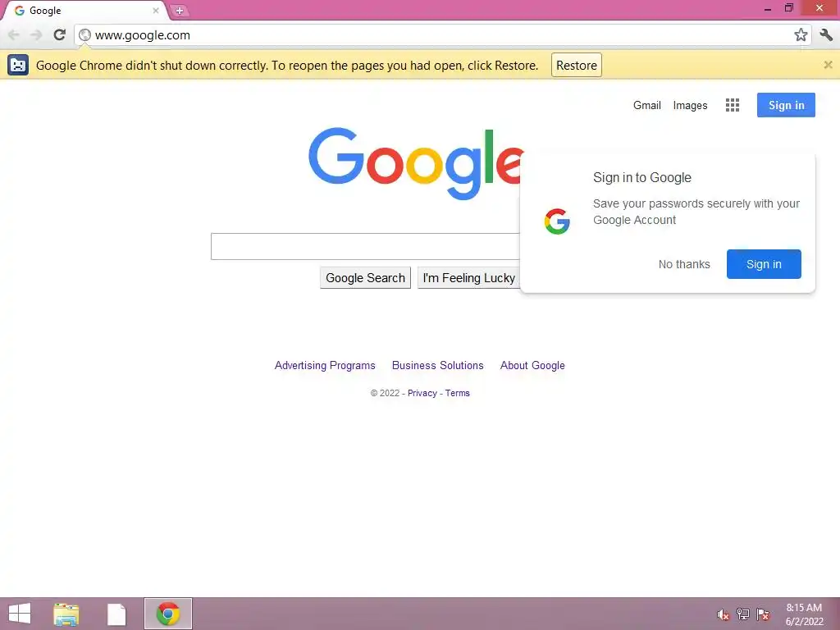Click into the Google search box

point(365,246)
